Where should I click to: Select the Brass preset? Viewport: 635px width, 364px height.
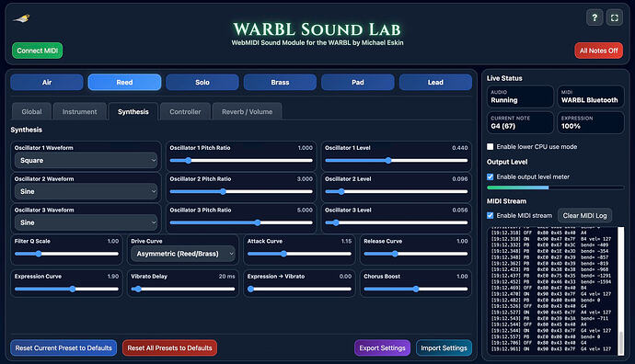click(280, 82)
